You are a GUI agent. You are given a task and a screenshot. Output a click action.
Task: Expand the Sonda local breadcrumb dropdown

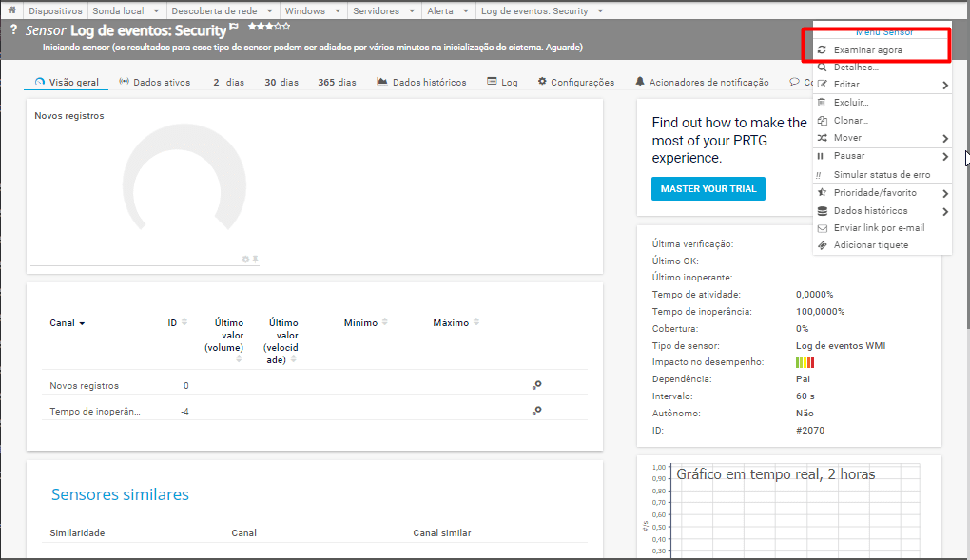point(156,11)
